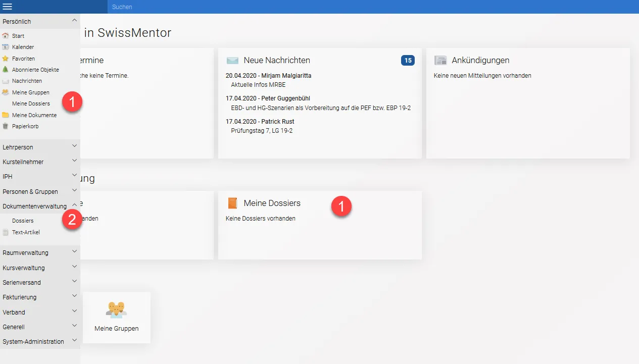Open Meine Dossiers in the Persönlich sidebar list

click(x=31, y=103)
